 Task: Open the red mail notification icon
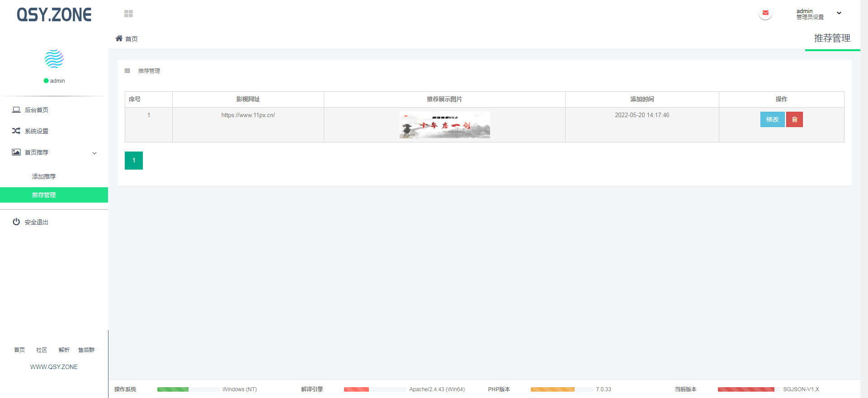click(765, 13)
